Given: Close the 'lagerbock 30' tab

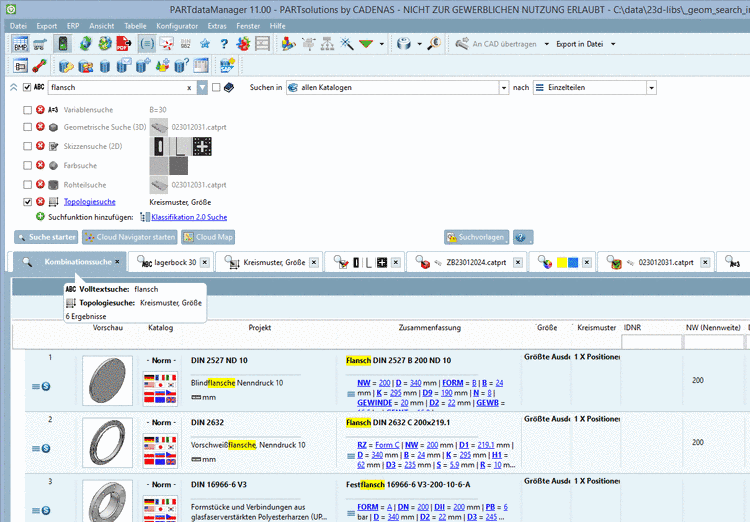Looking at the screenshot, I should point(205,262).
